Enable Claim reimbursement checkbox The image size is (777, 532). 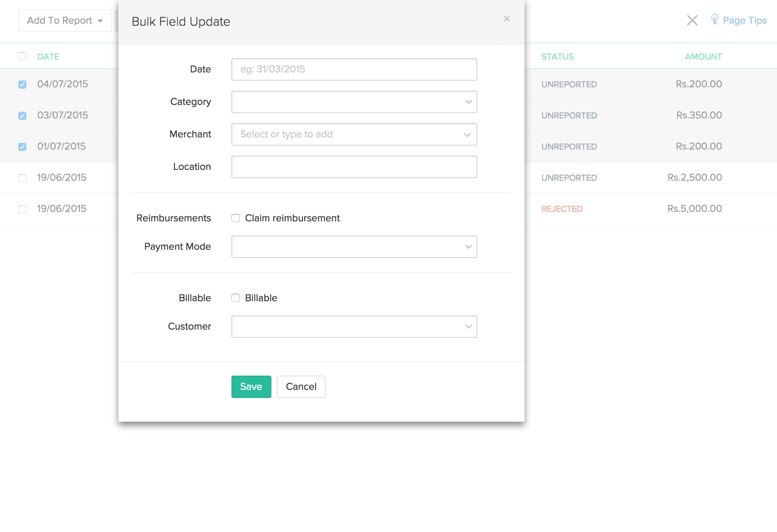tap(236, 218)
